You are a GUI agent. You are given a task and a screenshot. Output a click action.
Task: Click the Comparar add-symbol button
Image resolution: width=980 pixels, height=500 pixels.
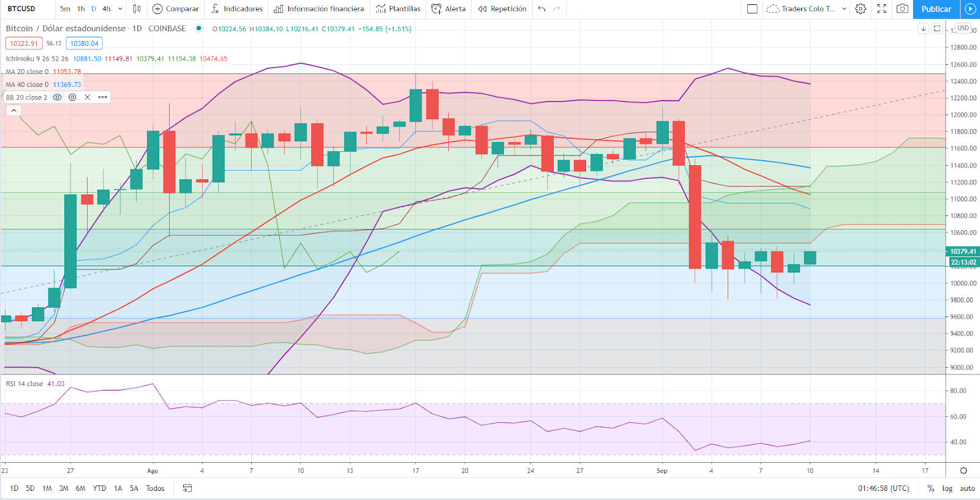(x=176, y=9)
